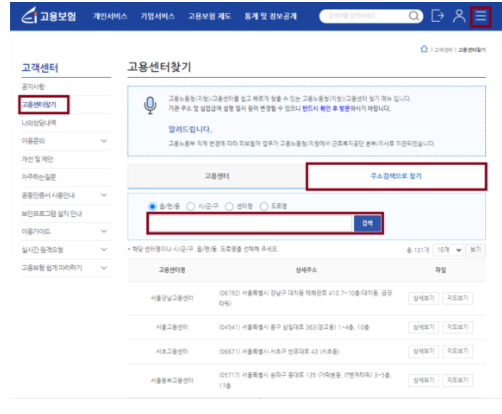Switch to the 주소검색으로 찾기 tab
The height and width of the screenshot is (414, 502).
click(396, 176)
